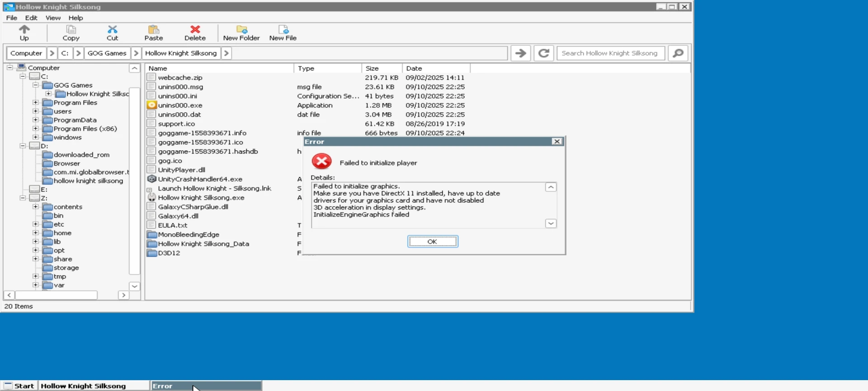
Task: Select Hollow Knight Silksong.exe icon
Action: tap(151, 197)
